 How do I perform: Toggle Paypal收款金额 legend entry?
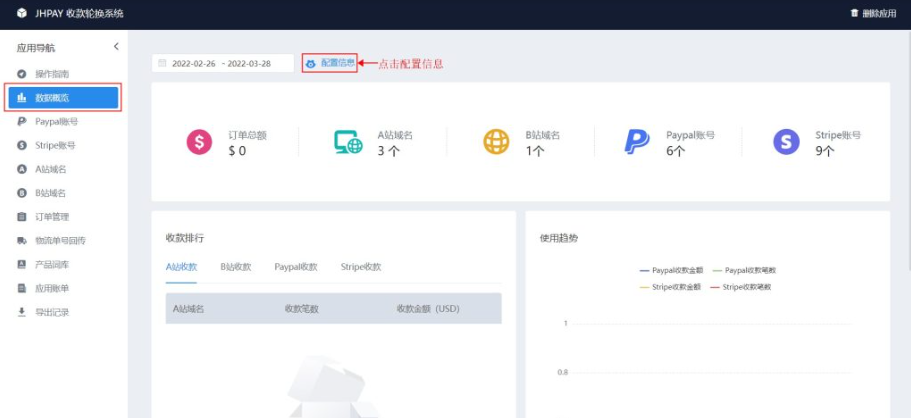pyautogui.click(x=670, y=270)
